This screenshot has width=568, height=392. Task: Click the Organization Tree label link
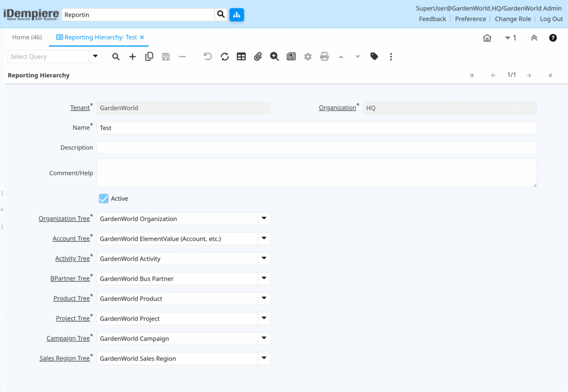[64, 218]
